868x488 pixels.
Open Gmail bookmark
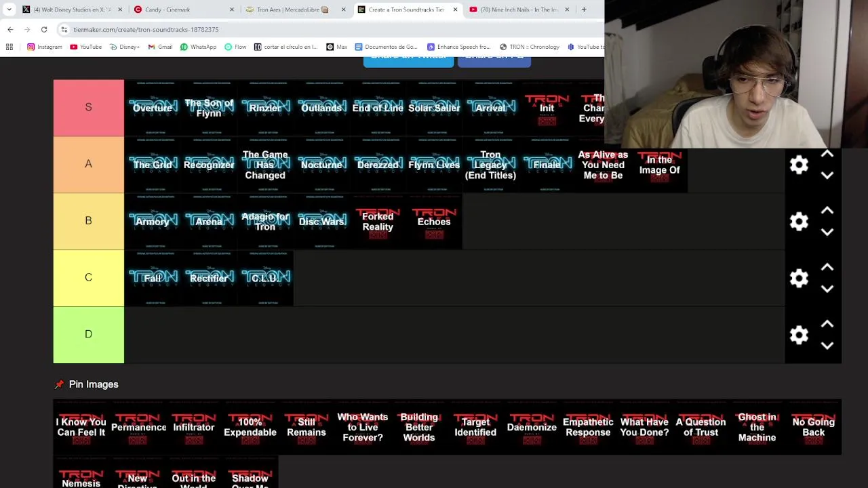161,47
